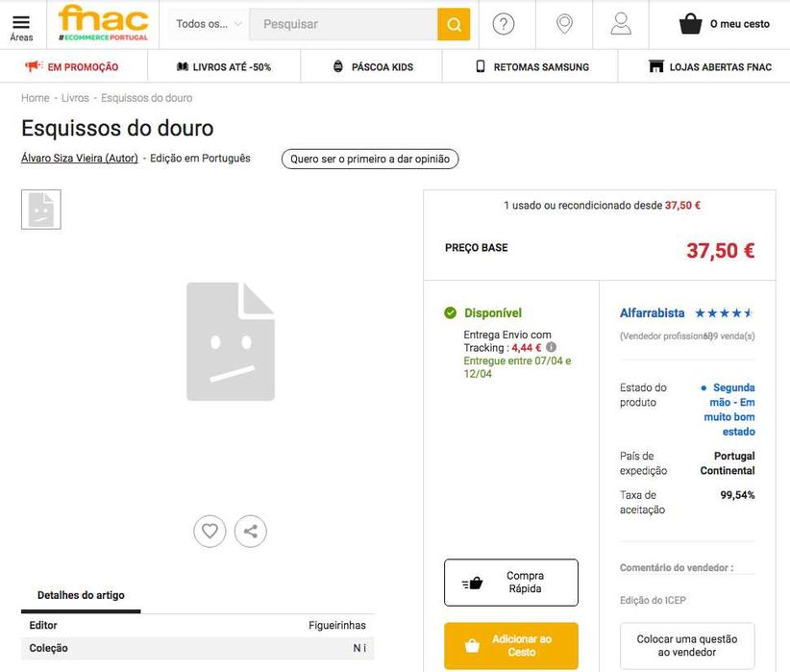The height and width of the screenshot is (672, 790).
Task: Open the store locator pin icon
Action: [564, 24]
